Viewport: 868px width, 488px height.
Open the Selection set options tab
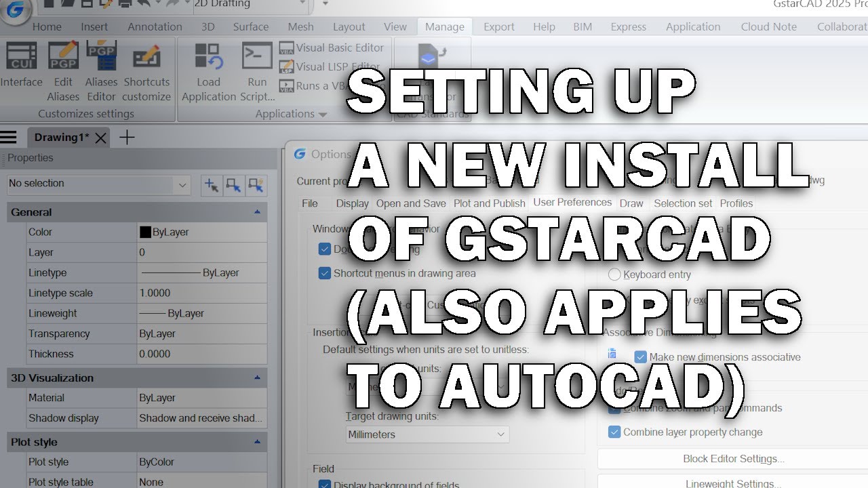pos(683,203)
